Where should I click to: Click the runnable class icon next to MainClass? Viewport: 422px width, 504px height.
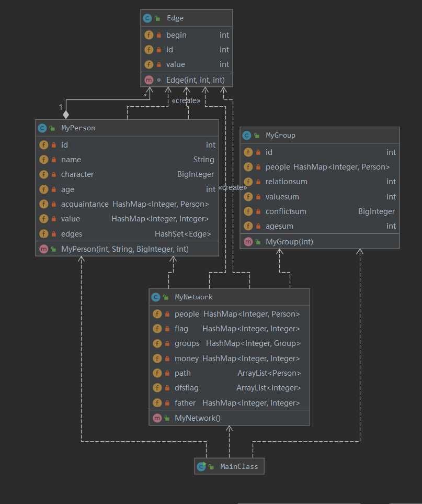tap(201, 466)
